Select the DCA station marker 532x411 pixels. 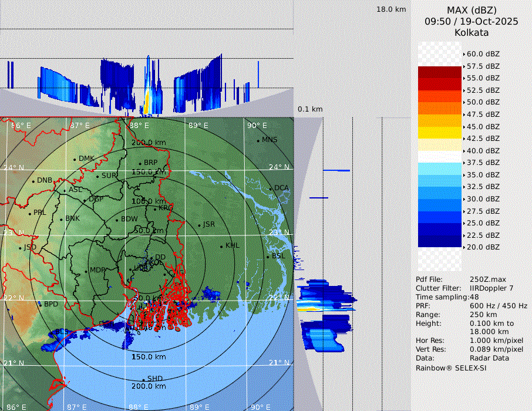click(271, 188)
